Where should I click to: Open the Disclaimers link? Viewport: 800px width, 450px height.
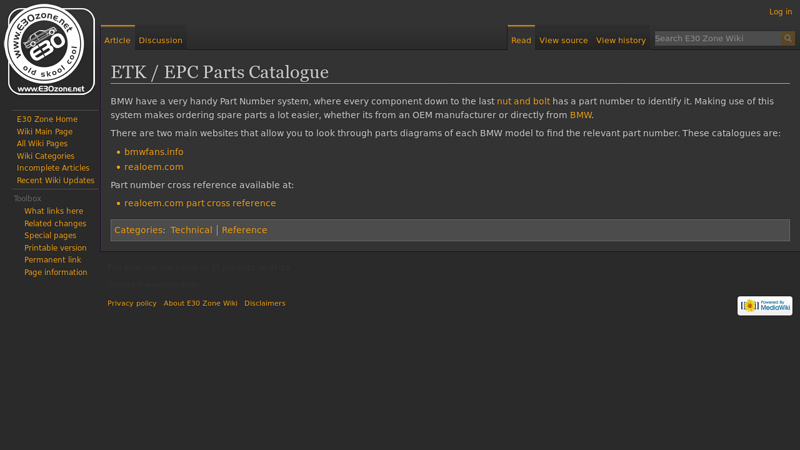tap(265, 303)
